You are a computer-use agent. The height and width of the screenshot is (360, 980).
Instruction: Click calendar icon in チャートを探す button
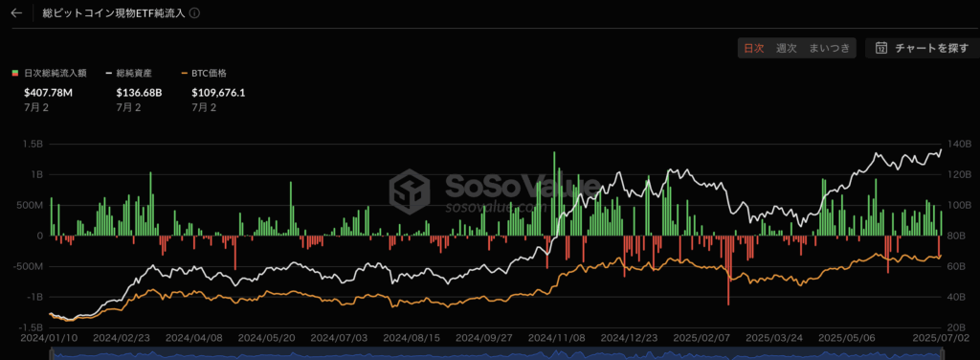point(881,48)
